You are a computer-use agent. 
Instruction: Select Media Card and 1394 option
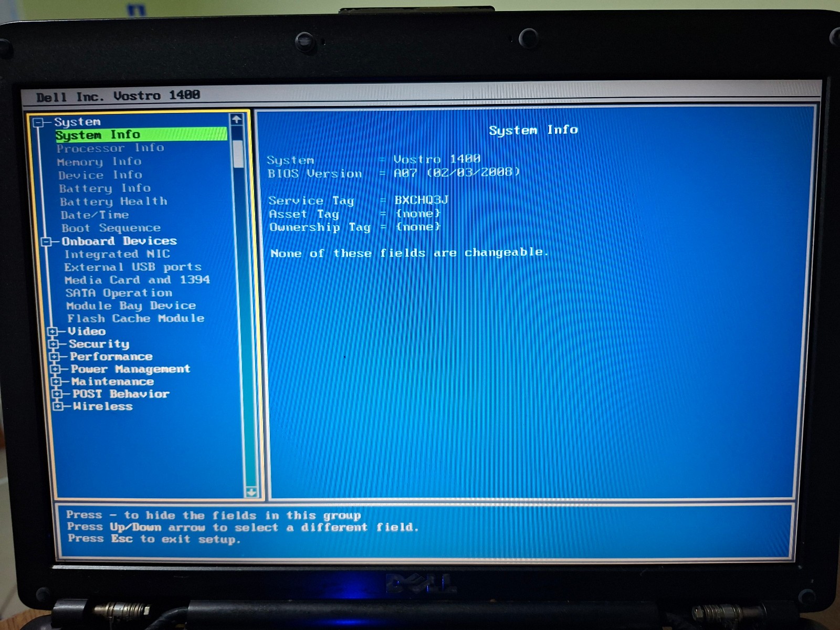(137, 280)
